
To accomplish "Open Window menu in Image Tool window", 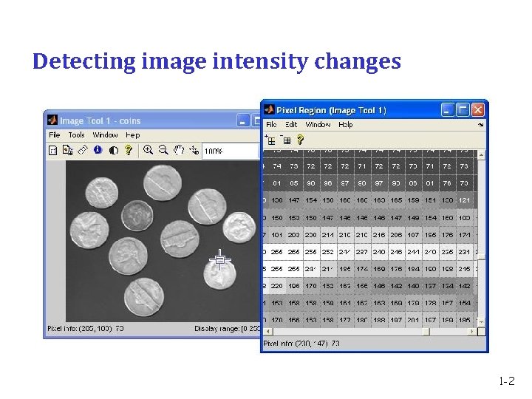I will click(105, 135).
